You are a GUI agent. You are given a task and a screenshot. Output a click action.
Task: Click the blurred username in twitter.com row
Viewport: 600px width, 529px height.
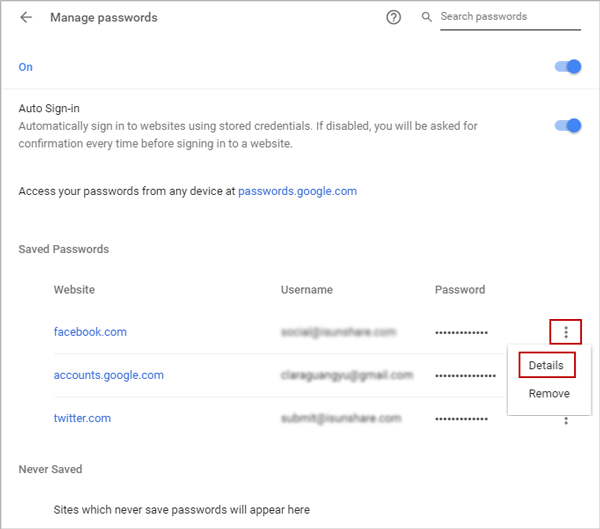coord(341,418)
